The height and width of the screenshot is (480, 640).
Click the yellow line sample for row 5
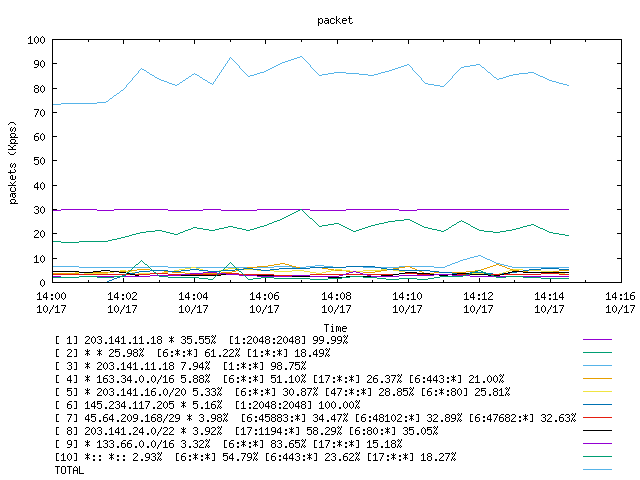click(x=598, y=392)
